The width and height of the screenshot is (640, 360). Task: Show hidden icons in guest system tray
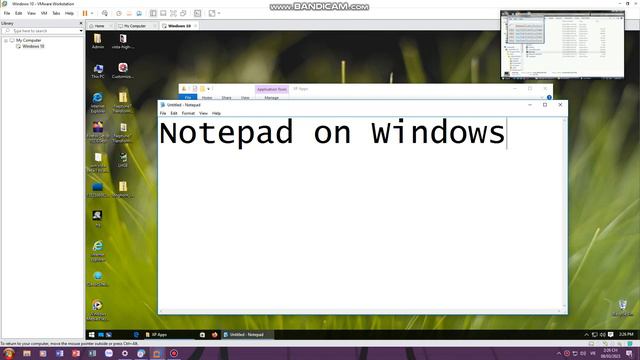(587, 335)
